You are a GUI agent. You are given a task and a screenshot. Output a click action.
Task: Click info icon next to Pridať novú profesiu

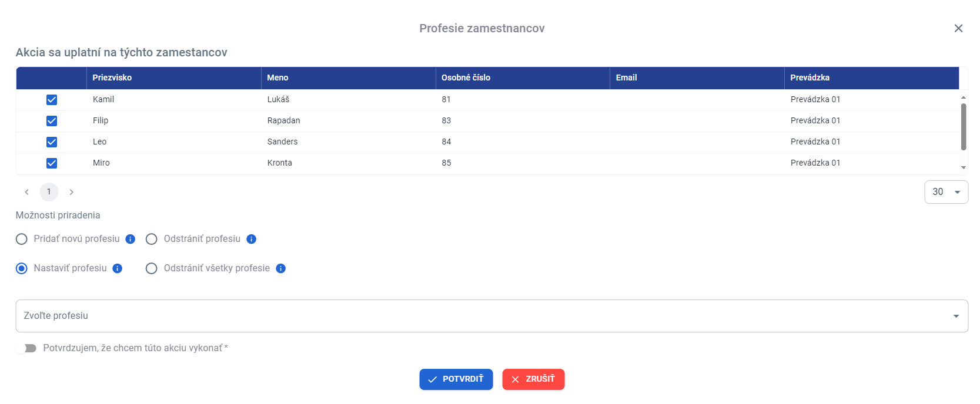131,239
